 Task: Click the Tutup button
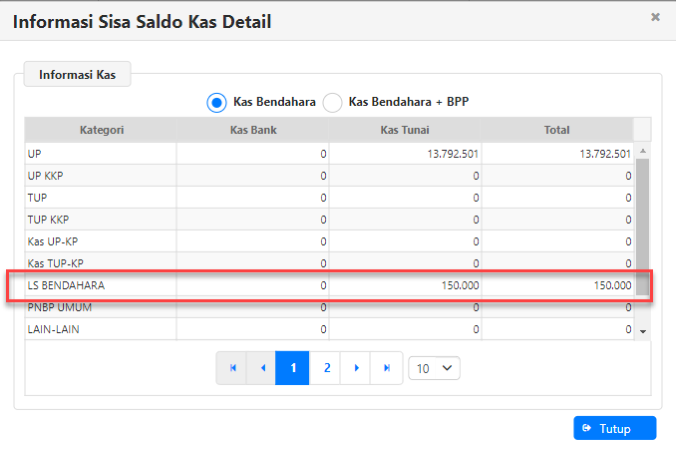click(x=615, y=428)
